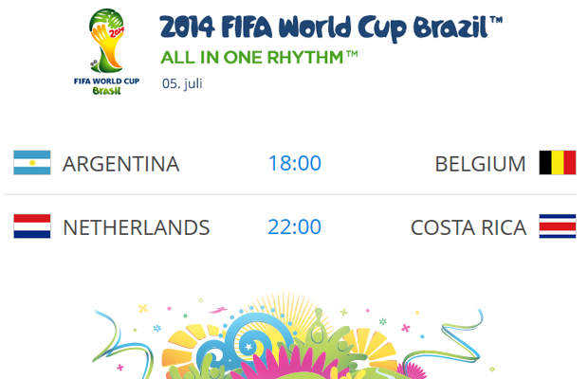588x379 pixels.
Task: Click the FIFA WORLD CUP Brasil caption under the trophy
Action: click(x=106, y=83)
